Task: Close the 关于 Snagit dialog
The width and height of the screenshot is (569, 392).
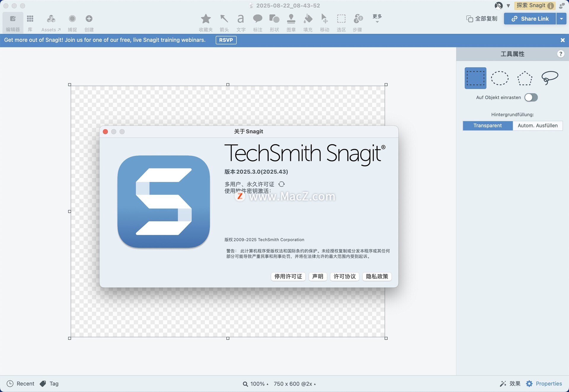Action: 105,132
